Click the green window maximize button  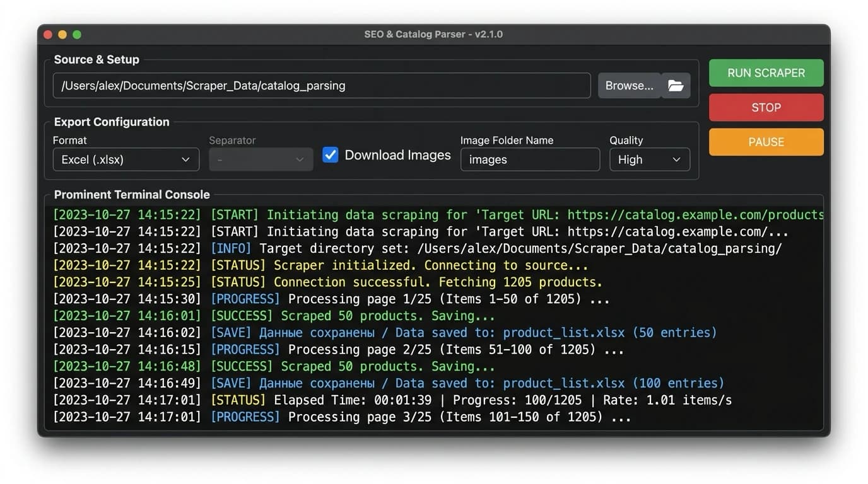pos(77,35)
